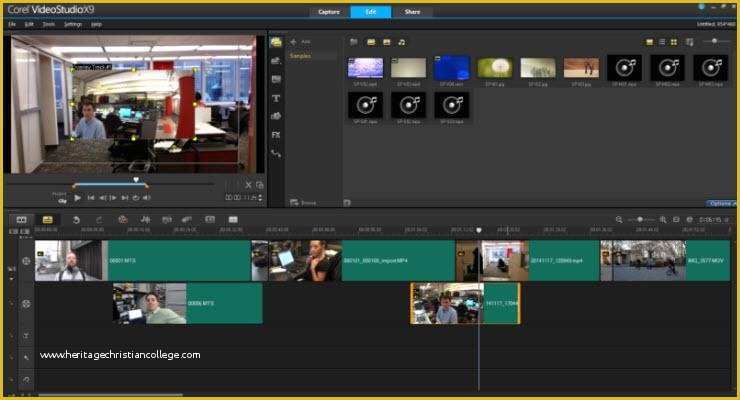
Task: Open the Sound Mixer
Action: [x=145, y=220]
